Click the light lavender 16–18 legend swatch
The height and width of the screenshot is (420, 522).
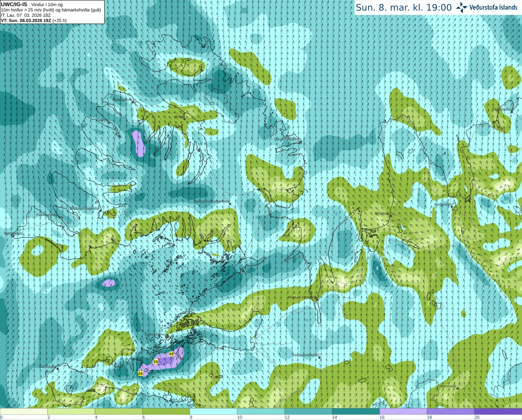(403, 411)
